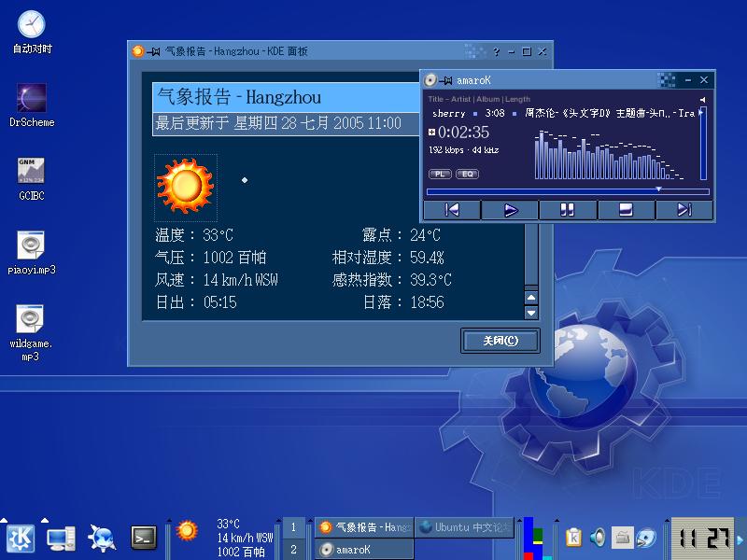Click the weather text in the panel applet
Image resolution: width=747 pixels, height=560 pixels.
pyautogui.click(x=245, y=538)
